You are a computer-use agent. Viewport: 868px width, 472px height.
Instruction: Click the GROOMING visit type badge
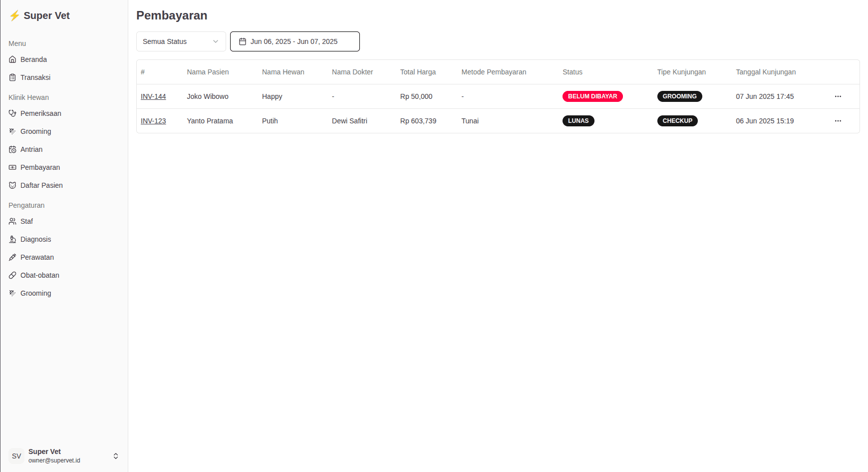click(x=679, y=96)
